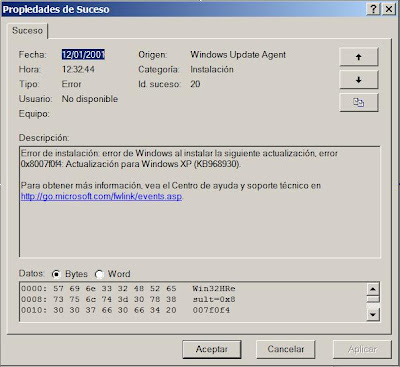Switch to the Suceso tab
The height and width of the screenshot is (367, 400).
pos(28,31)
